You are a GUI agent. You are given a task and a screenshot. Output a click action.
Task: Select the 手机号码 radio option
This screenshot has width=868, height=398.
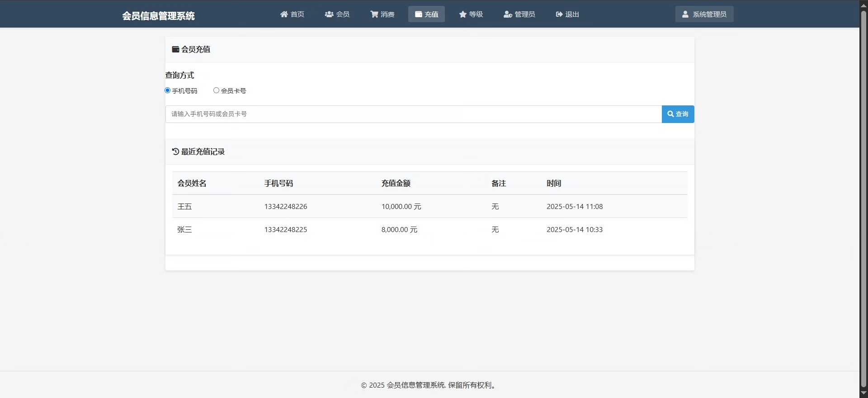pyautogui.click(x=168, y=90)
